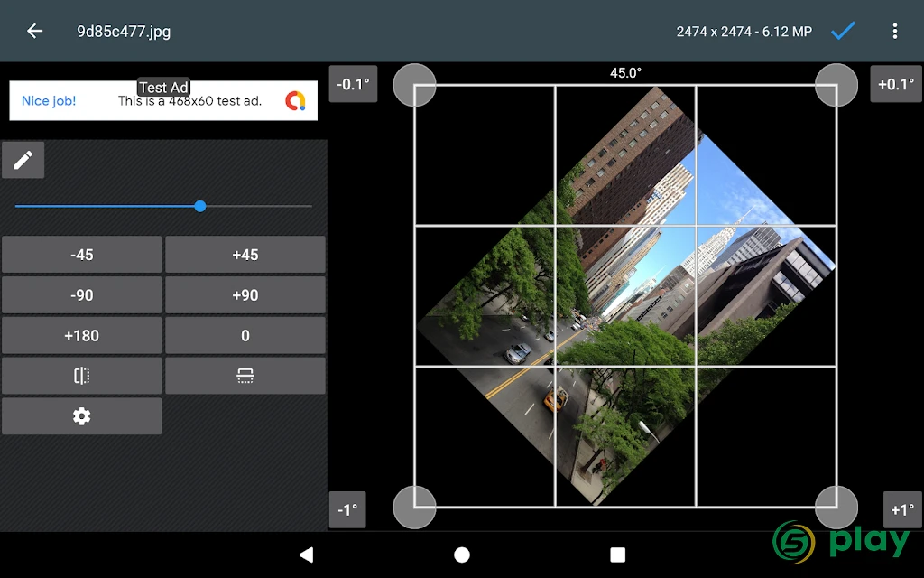Decrease angle by 0.1 degree
The image size is (924, 578).
353,84
